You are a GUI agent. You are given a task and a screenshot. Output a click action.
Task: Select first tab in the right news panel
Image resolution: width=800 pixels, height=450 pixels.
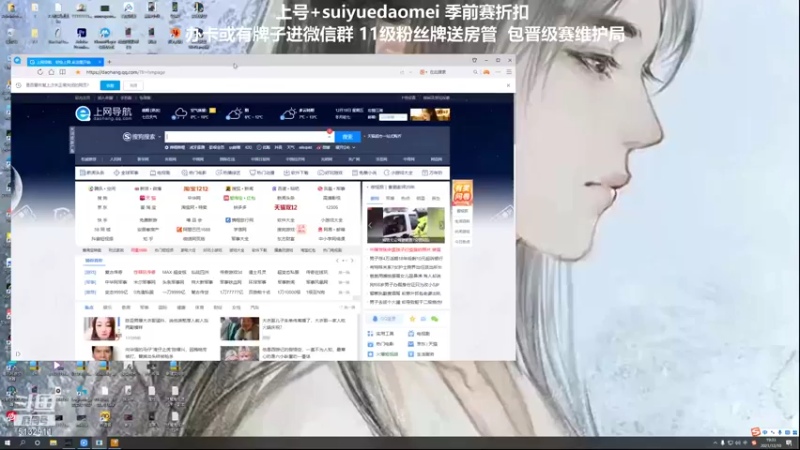[x=375, y=198]
